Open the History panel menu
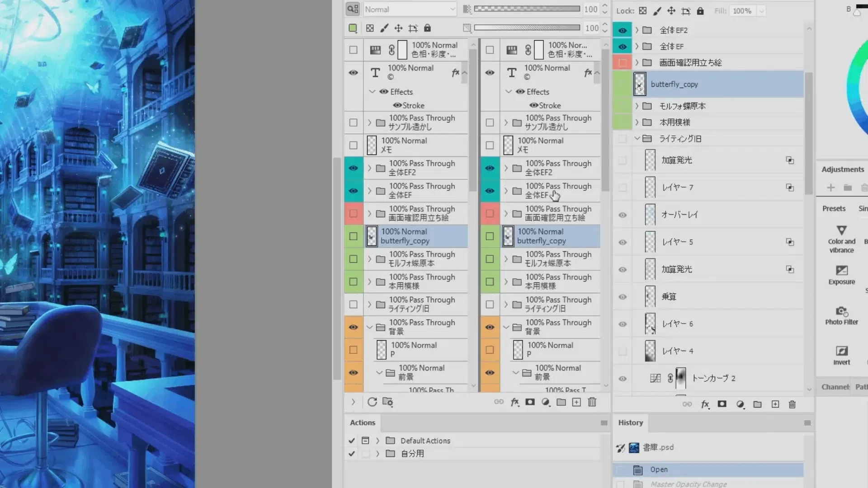The width and height of the screenshot is (868, 488). pos(807,423)
